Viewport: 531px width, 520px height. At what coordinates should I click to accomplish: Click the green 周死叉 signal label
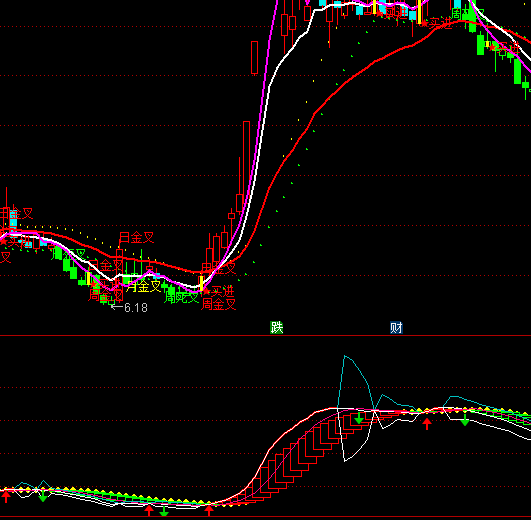click(181, 297)
